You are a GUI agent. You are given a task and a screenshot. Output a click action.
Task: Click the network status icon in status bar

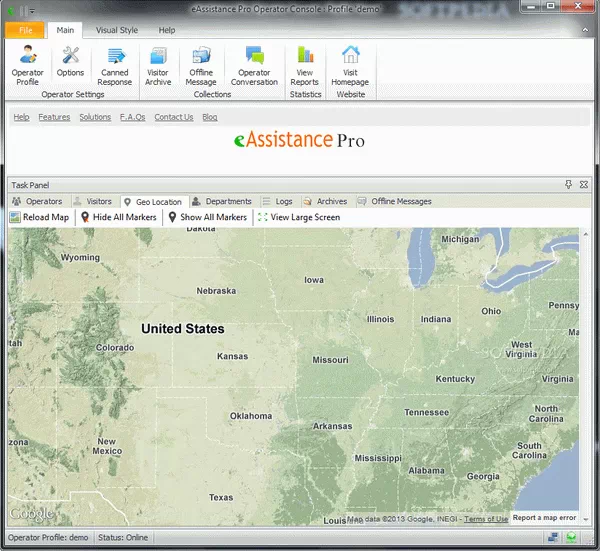pyautogui.click(x=553, y=537)
